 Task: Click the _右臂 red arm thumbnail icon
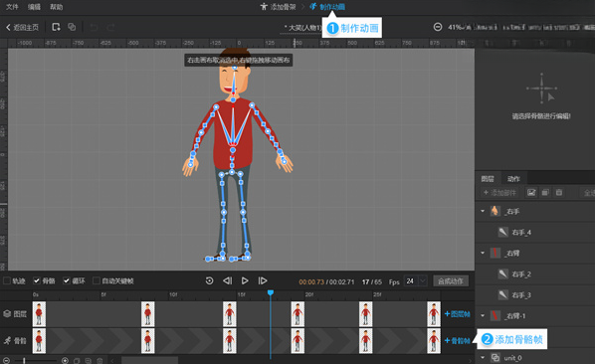495,253
